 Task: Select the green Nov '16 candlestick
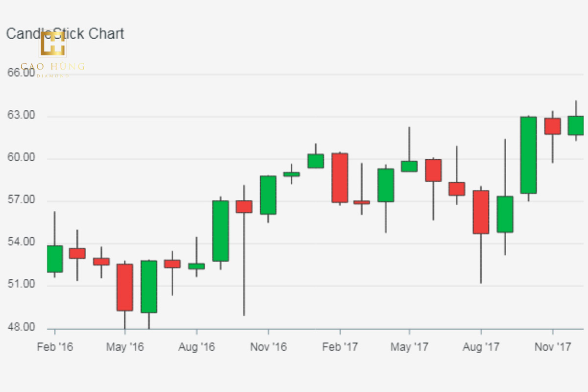click(268, 195)
